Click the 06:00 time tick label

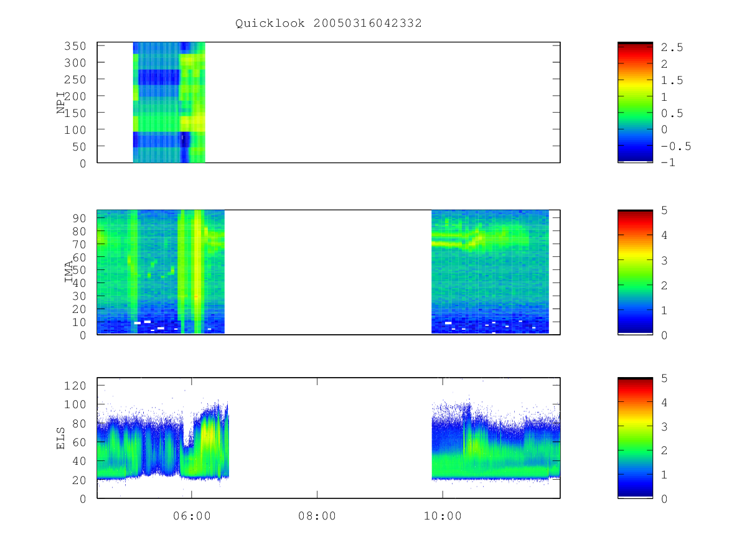(x=191, y=516)
